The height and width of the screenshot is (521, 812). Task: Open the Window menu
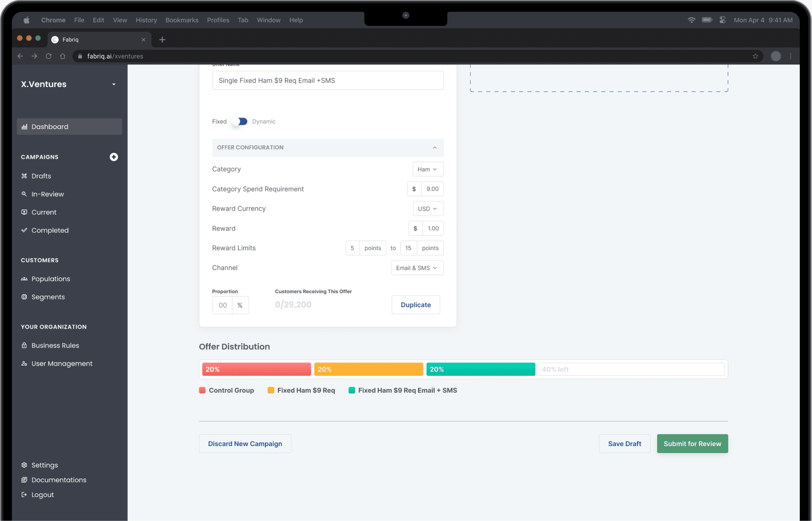tap(269, 20)
